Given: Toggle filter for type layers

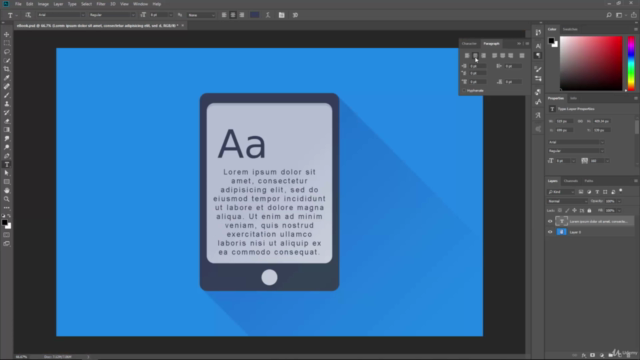Looking at the screenshot, I should (x=597, y=192).
